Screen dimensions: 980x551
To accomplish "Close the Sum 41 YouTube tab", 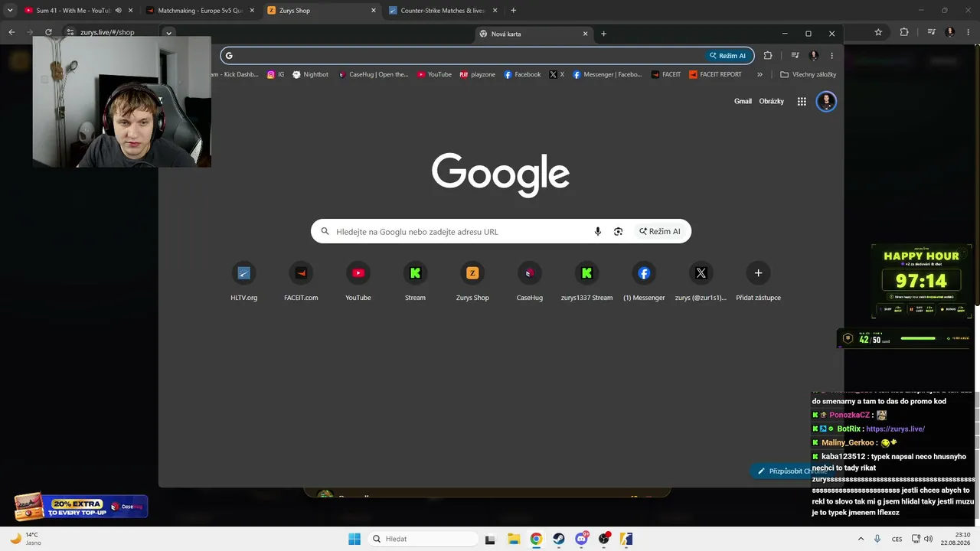I will 130,11.
